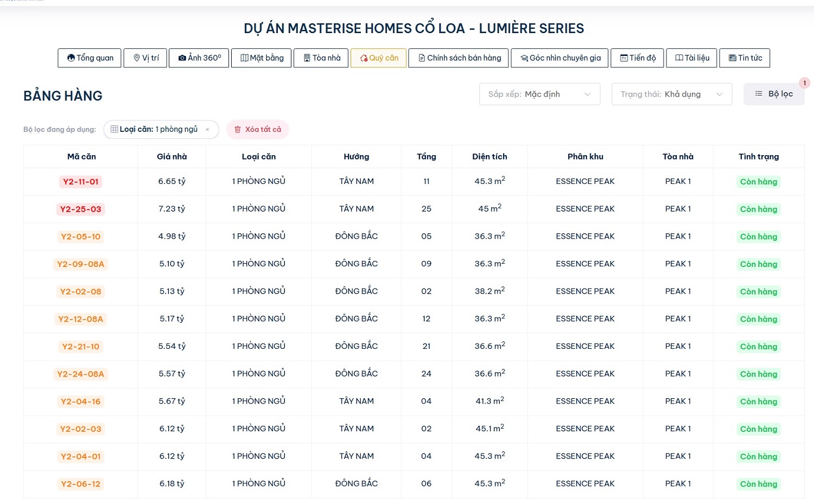Open the Chính sách bán hàng tab
Viewport: 814px width, 504px height.
[x=459, y=58]
